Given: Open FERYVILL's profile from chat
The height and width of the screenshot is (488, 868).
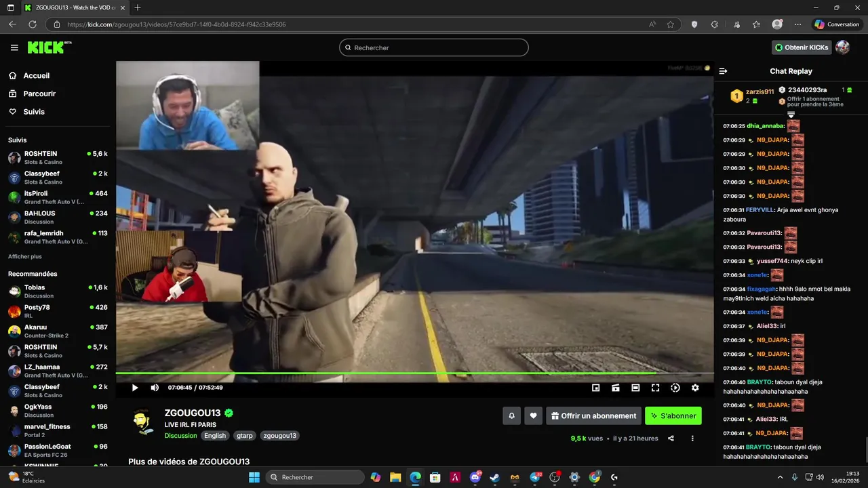Looking at the screenshot, I should pos(759,210).
